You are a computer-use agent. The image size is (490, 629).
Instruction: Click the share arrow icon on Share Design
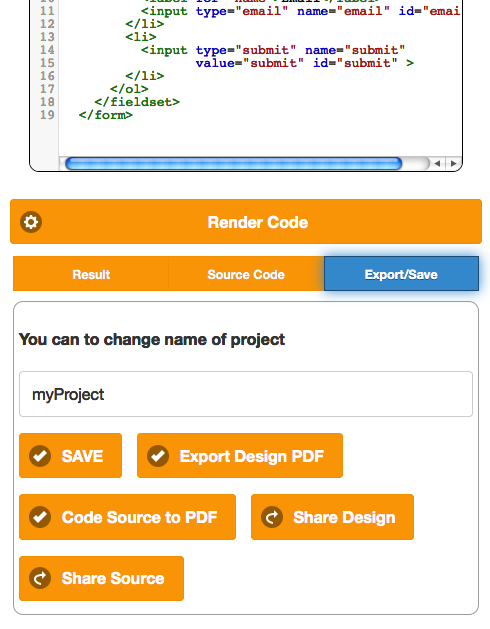[272, 517]
